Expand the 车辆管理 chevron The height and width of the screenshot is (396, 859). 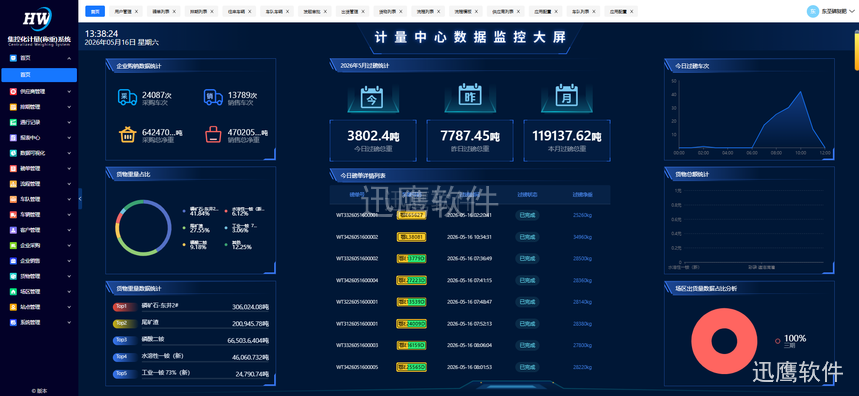click(69, 215)
